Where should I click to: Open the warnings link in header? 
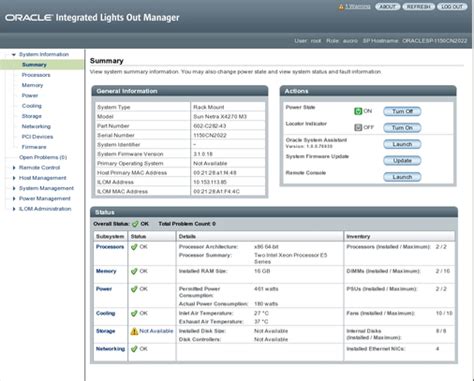point(358,7)
